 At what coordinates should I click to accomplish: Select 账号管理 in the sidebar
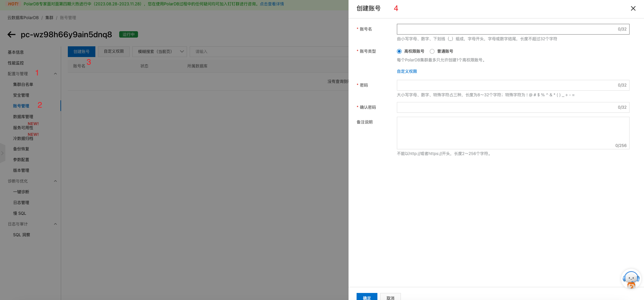[21, 106]
